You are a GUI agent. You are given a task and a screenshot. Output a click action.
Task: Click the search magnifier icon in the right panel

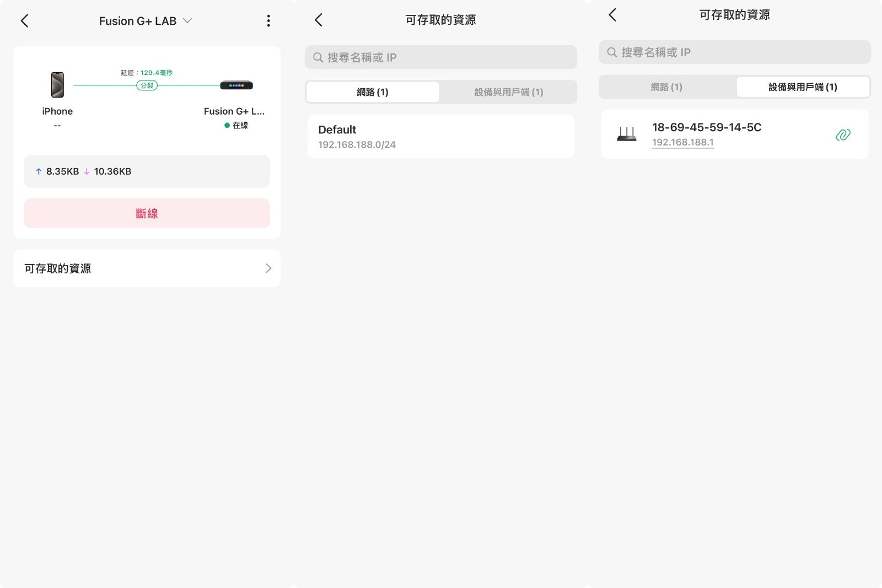pyautogui.click(x=612, y=52)
